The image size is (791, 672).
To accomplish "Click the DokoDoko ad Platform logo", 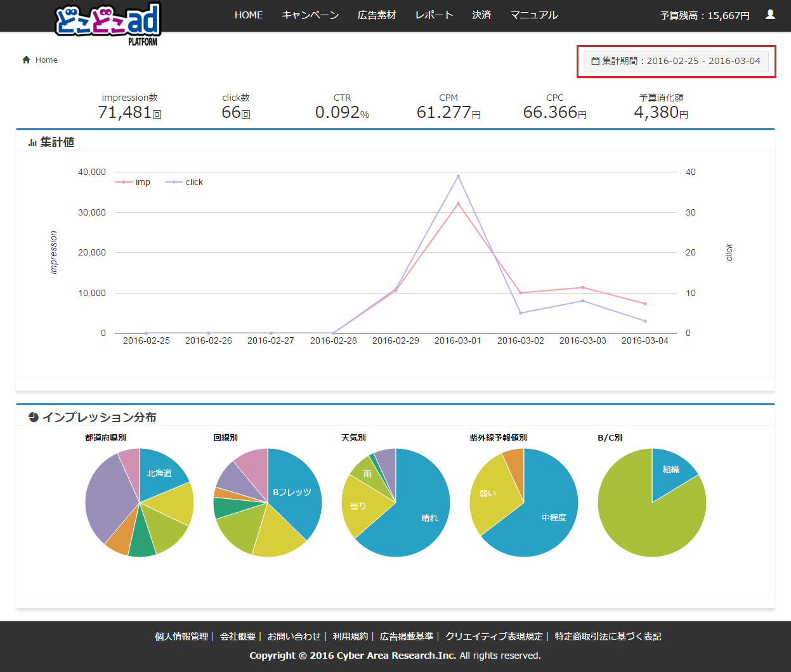I will tap(108, 23).
